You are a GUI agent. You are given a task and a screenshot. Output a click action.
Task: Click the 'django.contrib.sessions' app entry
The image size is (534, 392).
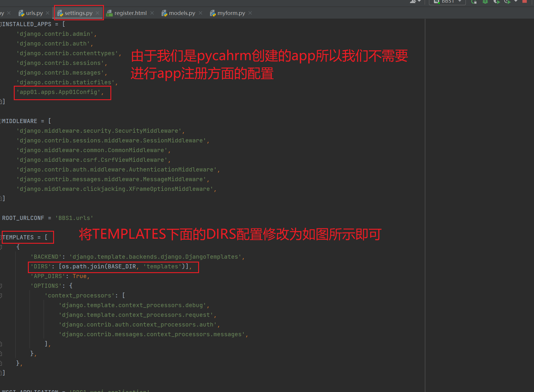[62, 63]
